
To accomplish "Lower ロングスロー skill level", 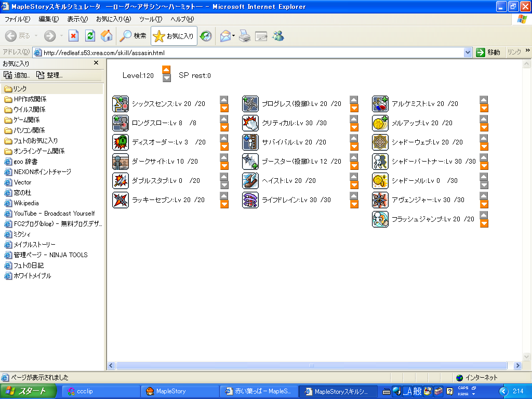I will (224, 127).
